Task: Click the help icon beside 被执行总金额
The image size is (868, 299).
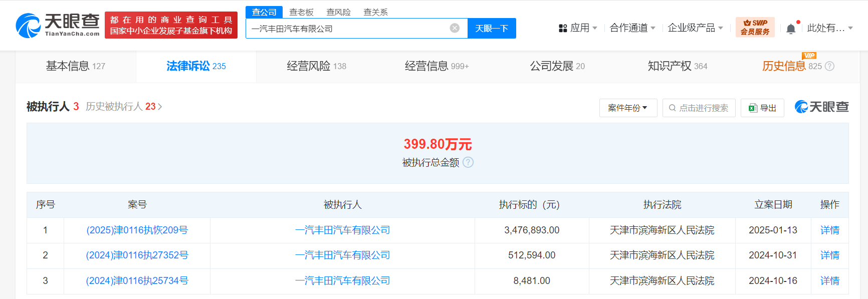Action: click(468, 162)
